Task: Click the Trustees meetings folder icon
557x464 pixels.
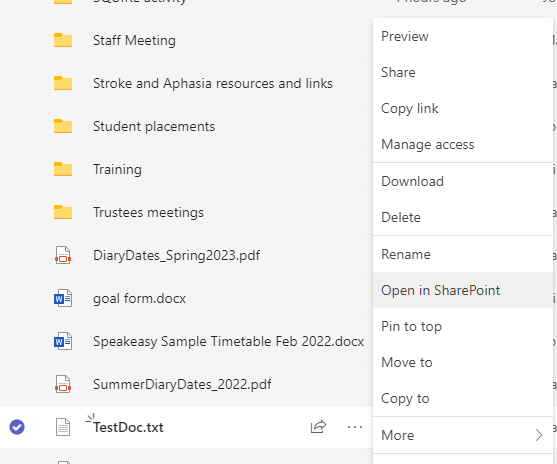Action: click(63, 212)
